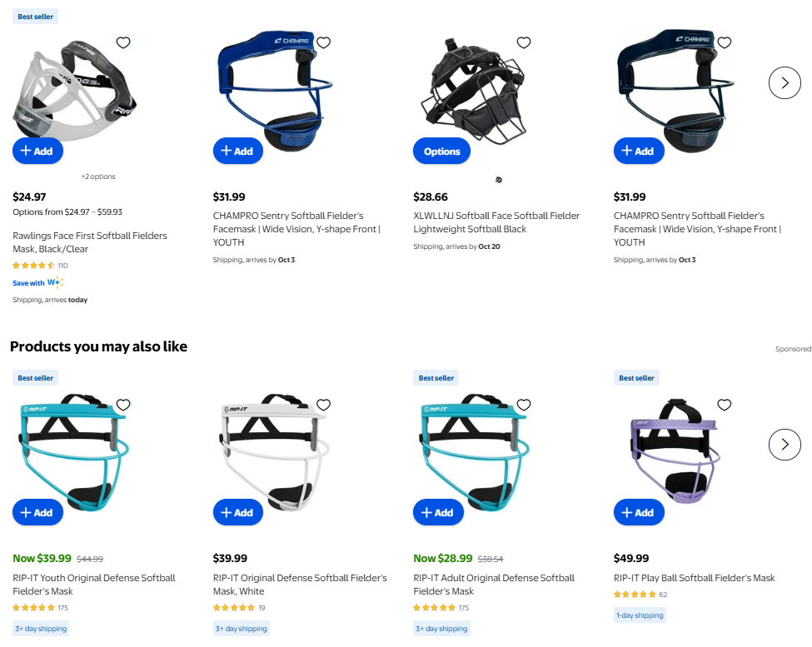Heart the RIP-IT Adult Original Defense mask

(x=524, y=405)
